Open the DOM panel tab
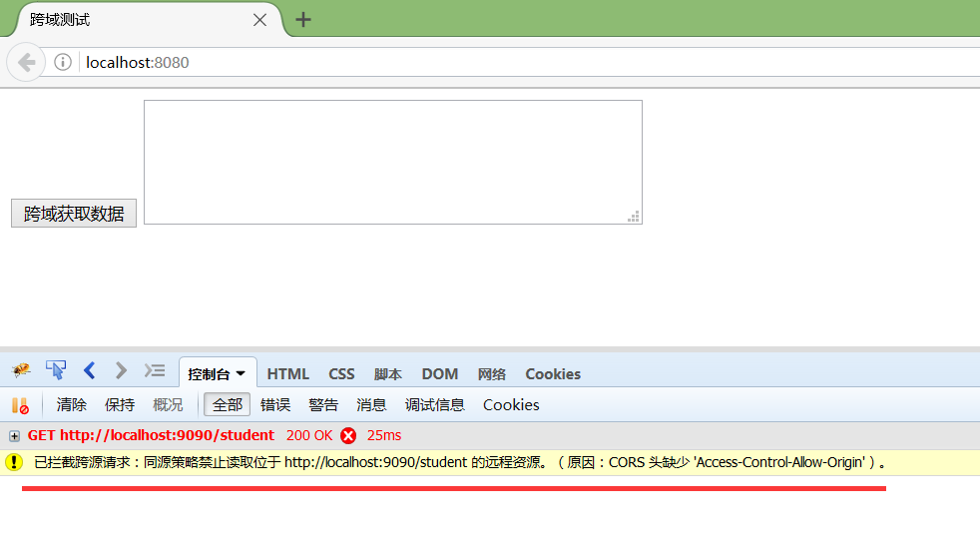 440,374
